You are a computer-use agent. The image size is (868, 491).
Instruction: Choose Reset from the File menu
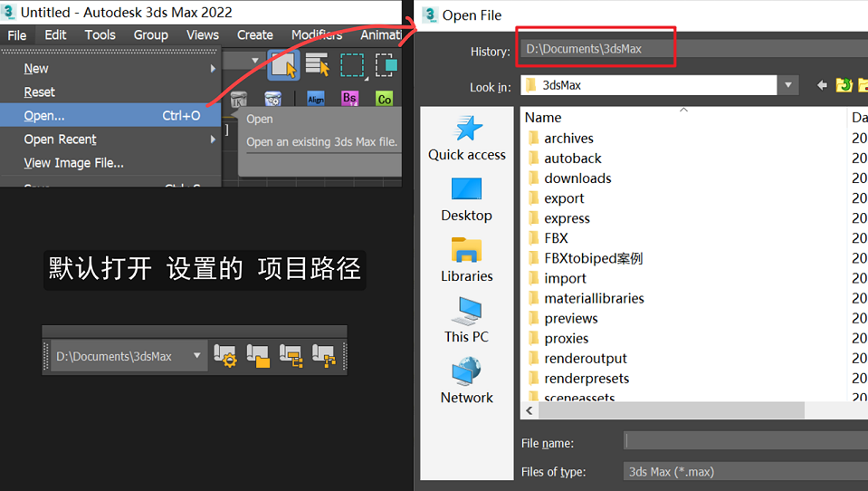click(110, 92)
